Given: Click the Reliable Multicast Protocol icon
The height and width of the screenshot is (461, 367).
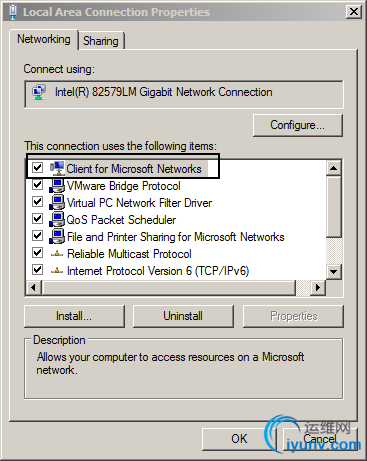Looking at the screenshot, I should pyautogui.click(x=57, y=254).
